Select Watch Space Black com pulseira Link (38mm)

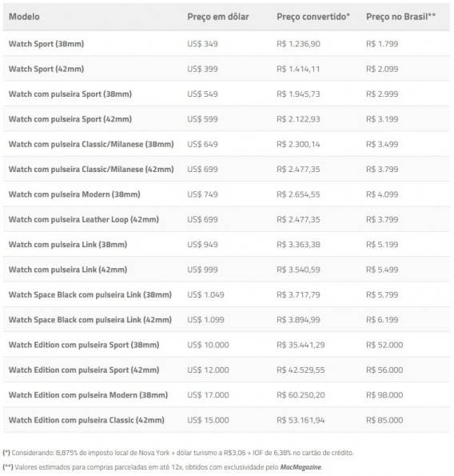[x=90, y=294]
